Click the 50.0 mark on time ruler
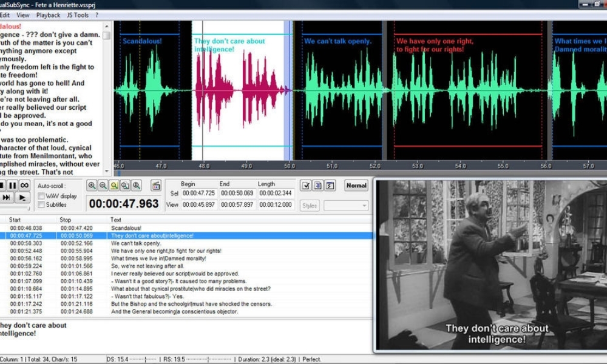This screenshot has height=364, width=607. coord(289,166)
